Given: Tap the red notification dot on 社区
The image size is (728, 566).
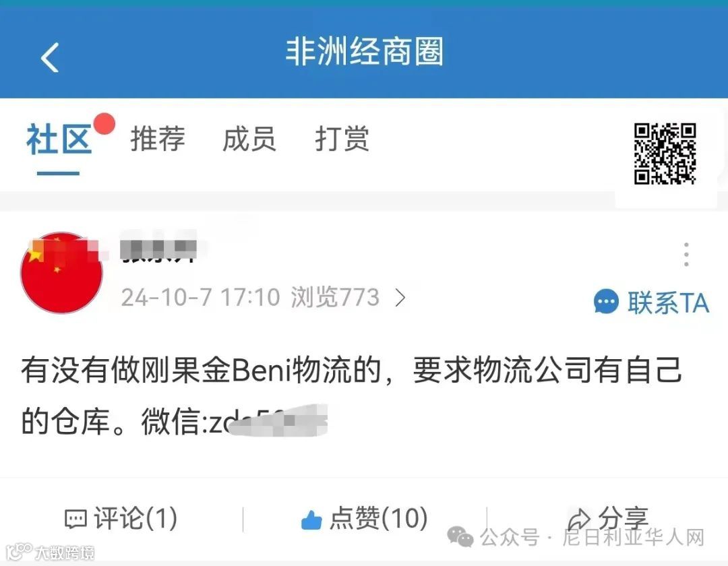Looking at the screenshot, I should pos(104,124).
